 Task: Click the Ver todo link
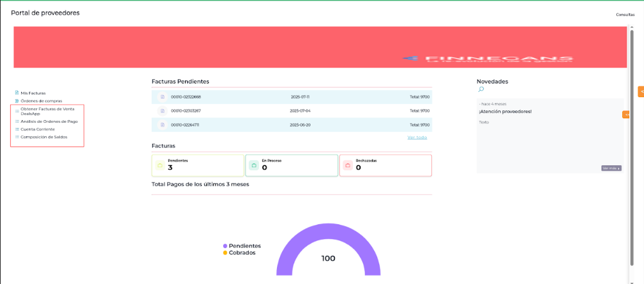tap(417, 137)
